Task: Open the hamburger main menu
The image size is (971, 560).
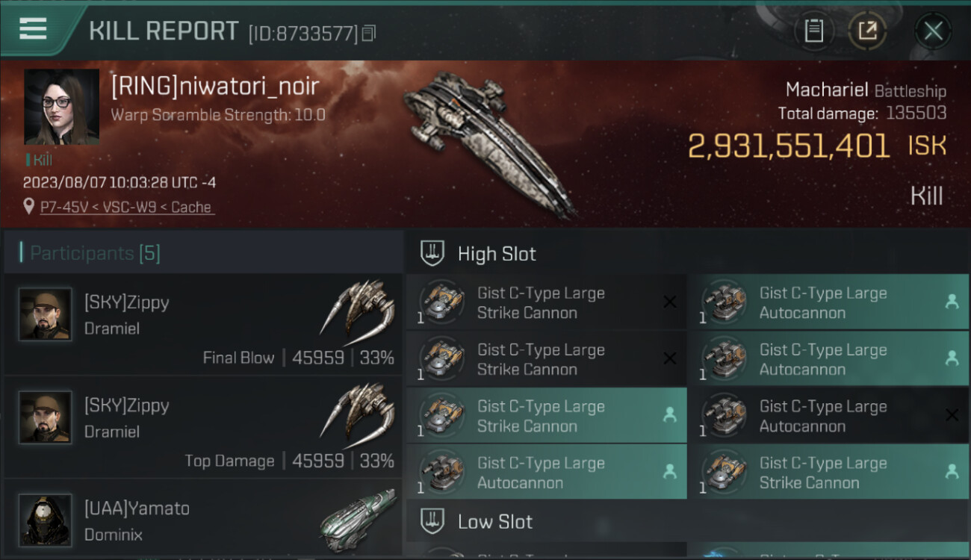Action: (x=33, y=29)
